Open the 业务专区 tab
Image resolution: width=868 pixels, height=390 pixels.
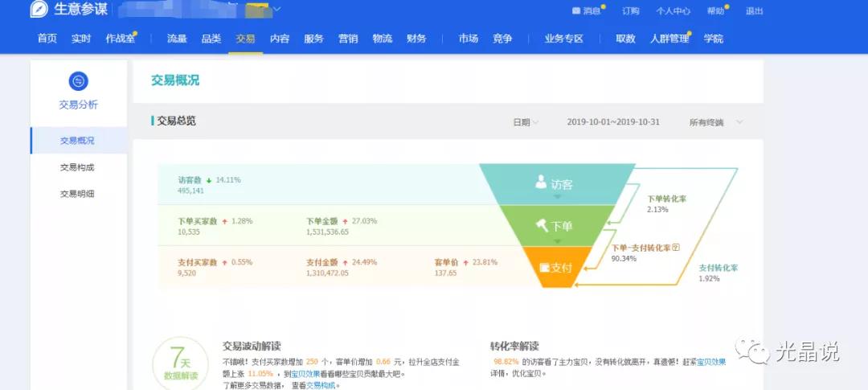pos(564,39)
